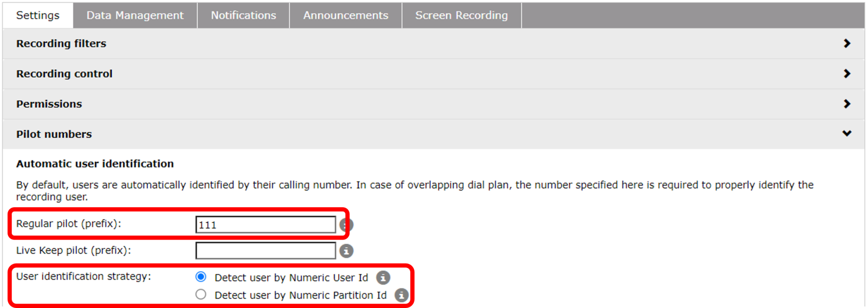
Task: Select Detect user by Numeric User Id
Action: coord(201,277)
